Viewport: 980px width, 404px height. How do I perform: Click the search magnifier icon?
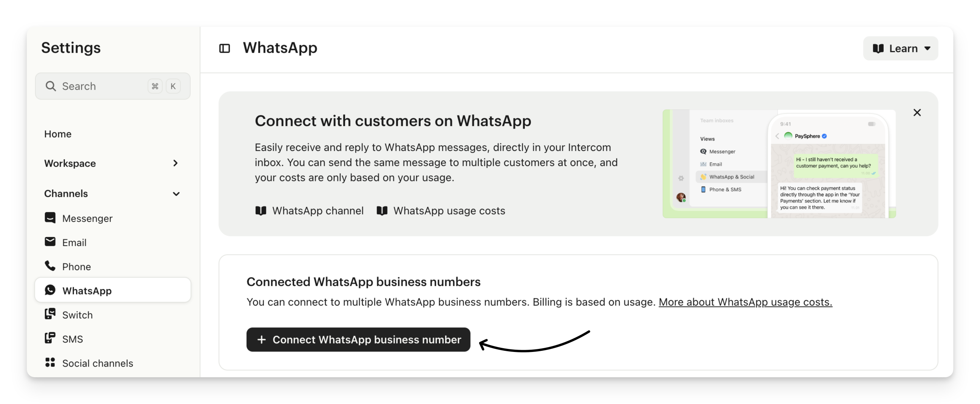pyautogui.click(x=51, y=86)
